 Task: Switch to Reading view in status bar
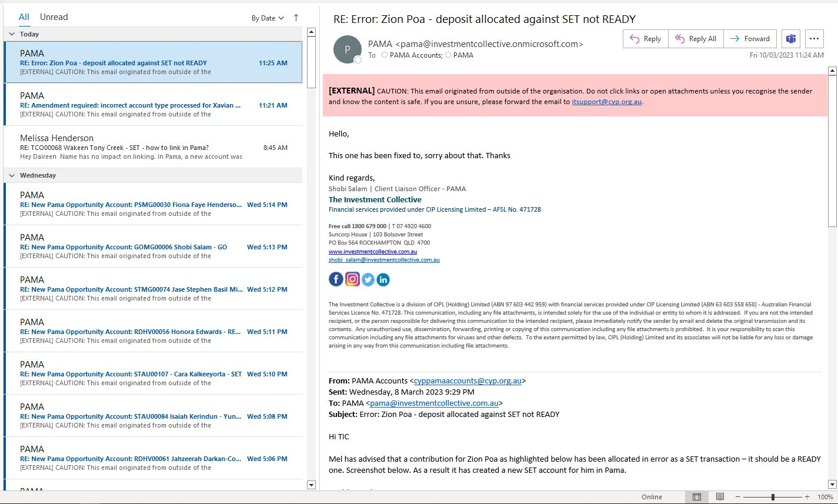click(720, 497)
